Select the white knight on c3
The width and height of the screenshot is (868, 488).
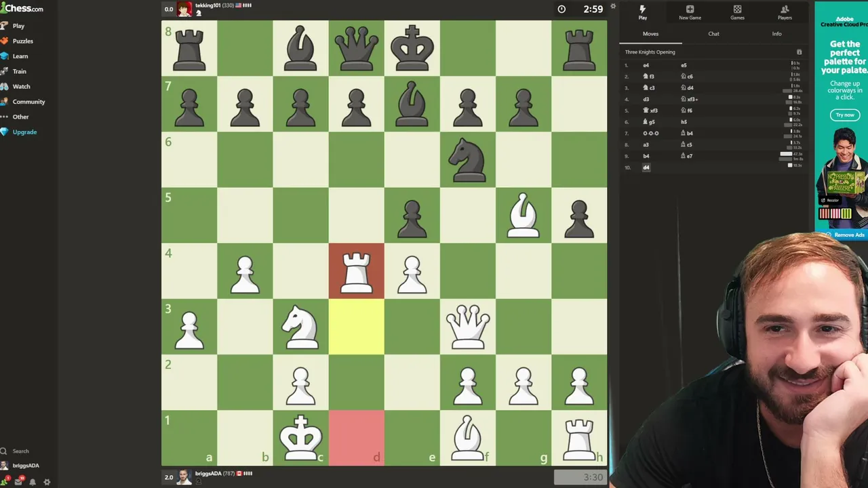tap(300, 327)
